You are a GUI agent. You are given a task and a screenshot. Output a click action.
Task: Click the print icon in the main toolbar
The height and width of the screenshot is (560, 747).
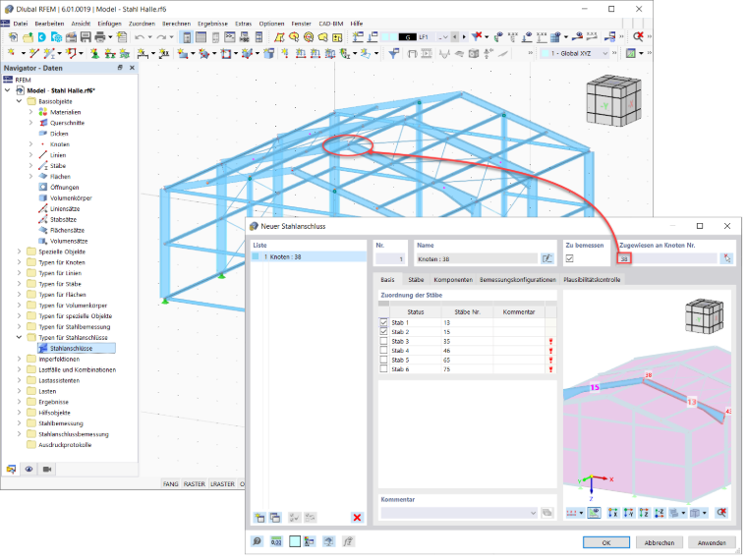click(100, 37)
